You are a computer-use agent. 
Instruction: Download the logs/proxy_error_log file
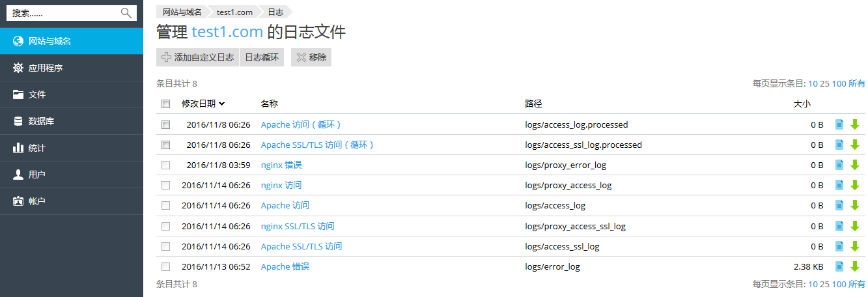coord(855,165)
